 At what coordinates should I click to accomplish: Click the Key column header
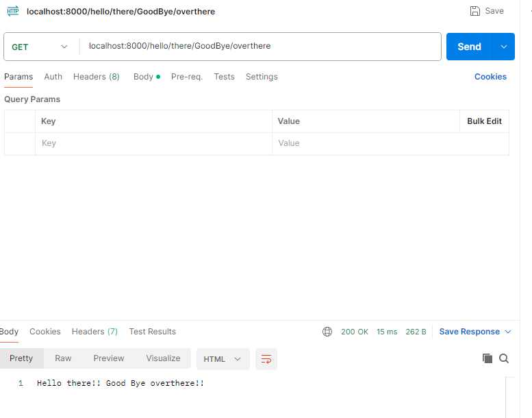[x=48, y=121]
